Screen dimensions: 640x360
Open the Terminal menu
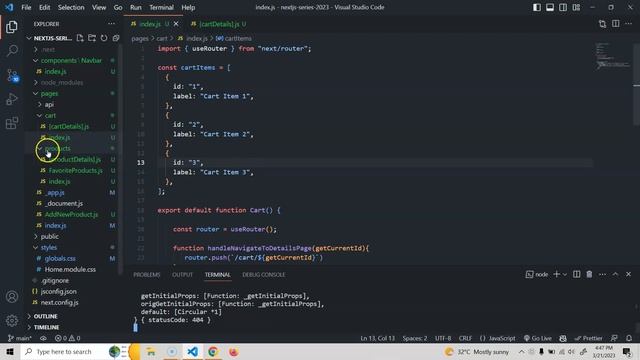click(161, 7)
